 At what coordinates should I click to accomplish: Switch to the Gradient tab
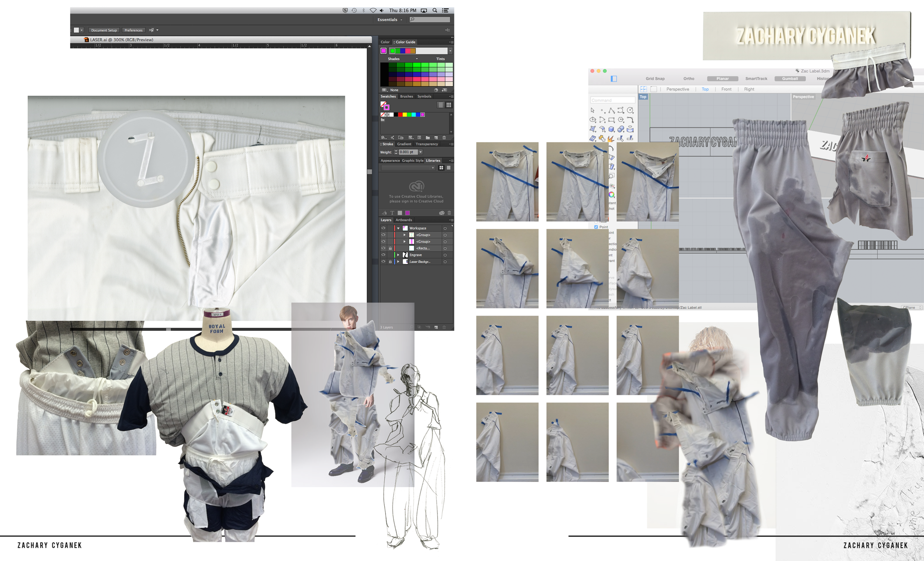coord(404,144)
